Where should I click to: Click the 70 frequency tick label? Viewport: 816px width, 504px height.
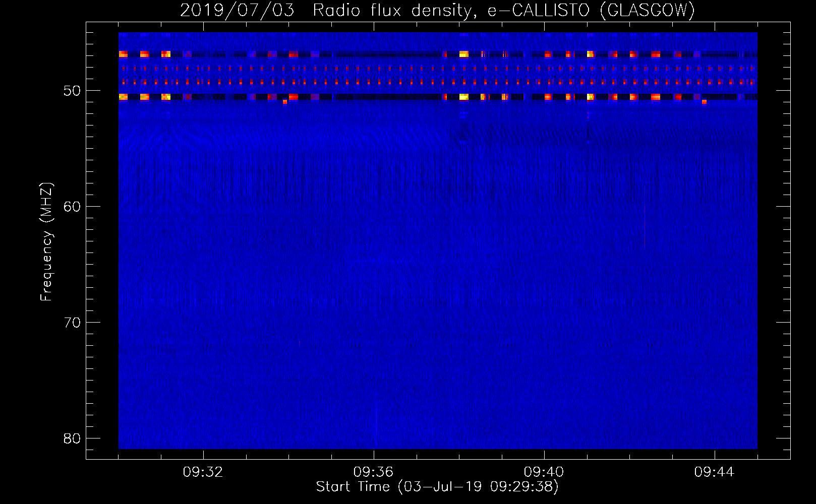[x=72, y=323]
